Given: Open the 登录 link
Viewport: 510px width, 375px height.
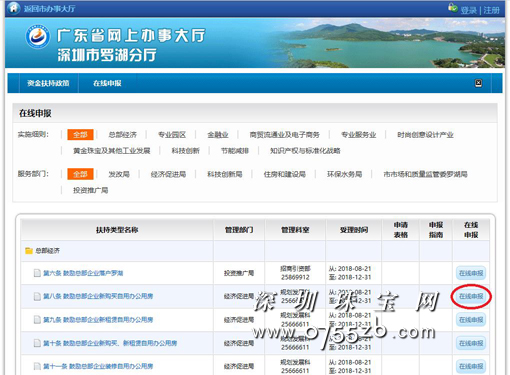Looking at the screenshot, I should coord(469,10).
